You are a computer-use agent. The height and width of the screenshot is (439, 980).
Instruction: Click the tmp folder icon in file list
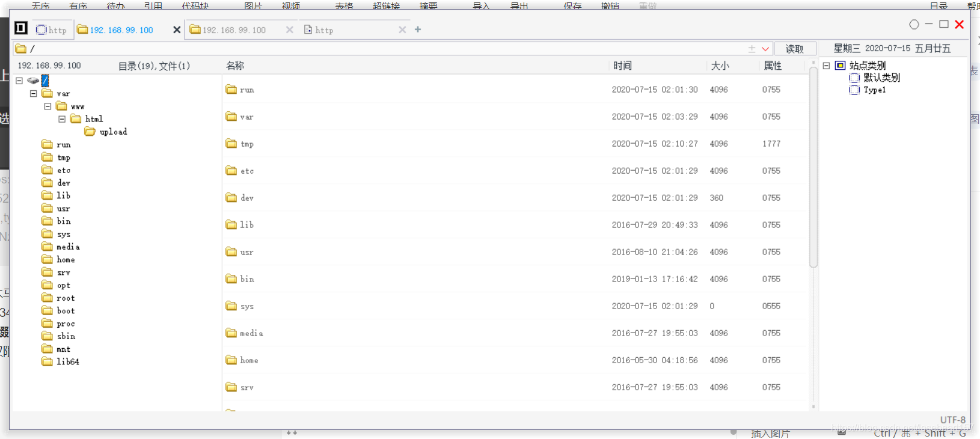pyautogui.click(x=231, y=143)
